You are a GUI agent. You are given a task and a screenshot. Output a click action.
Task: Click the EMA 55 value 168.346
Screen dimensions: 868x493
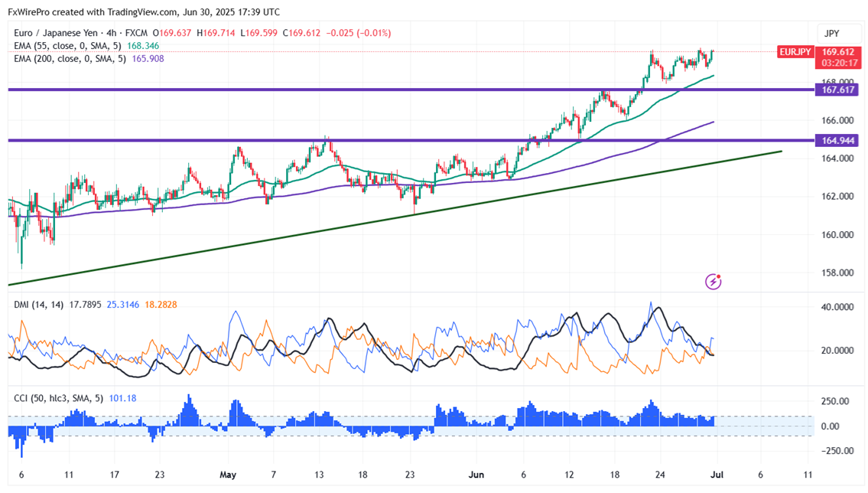143,46
